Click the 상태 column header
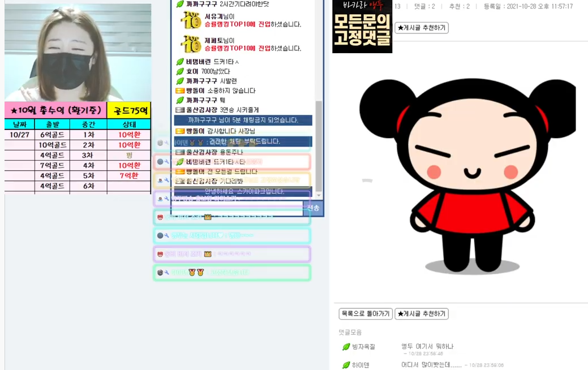 coord(130,124)
